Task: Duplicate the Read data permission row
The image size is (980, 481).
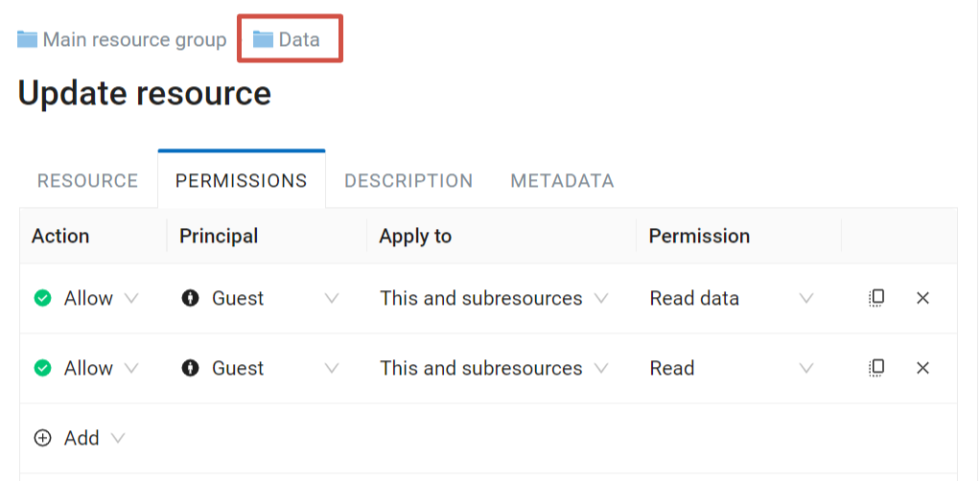Action: (x=876, y=298)
